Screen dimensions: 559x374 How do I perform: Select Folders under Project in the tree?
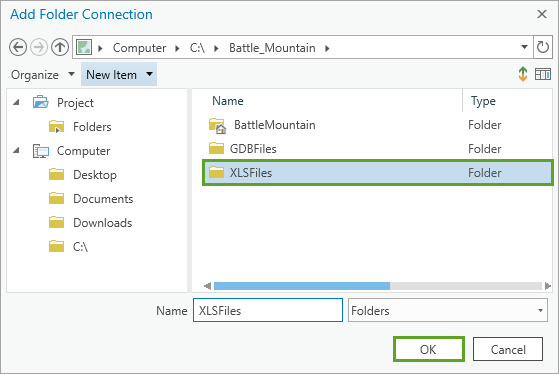(x=92, y=127)
